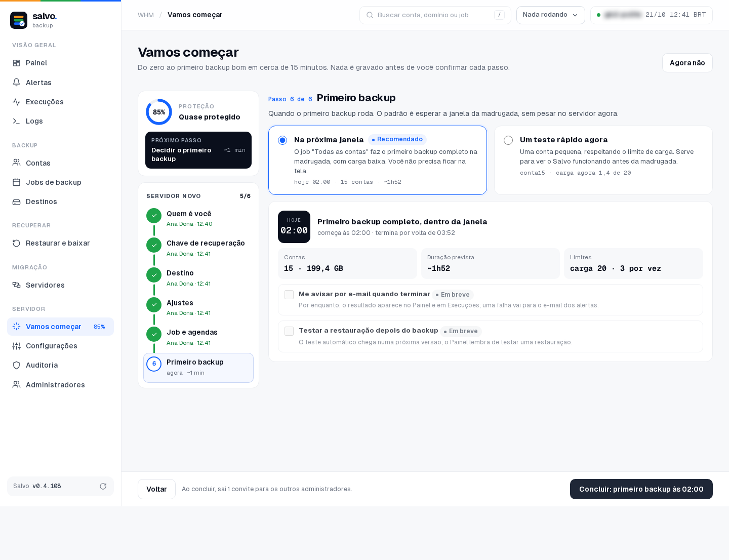This screenshot has width=729, height=560.
Task: Click the Recomendado badge
Action: coord(397,139)
